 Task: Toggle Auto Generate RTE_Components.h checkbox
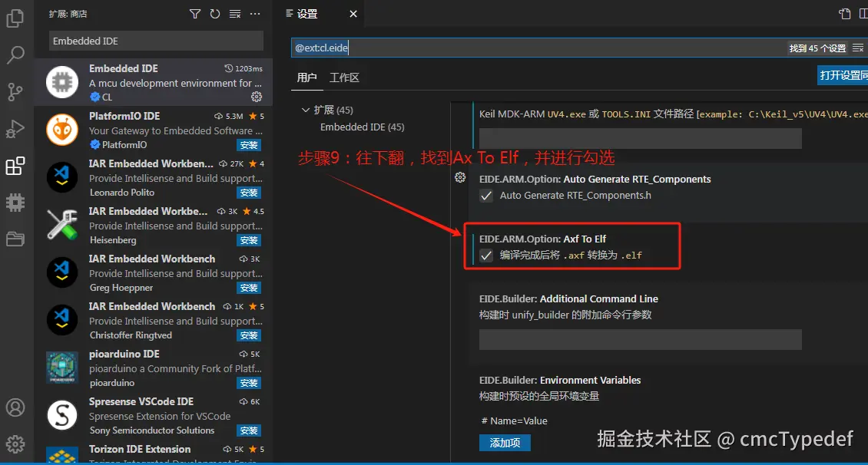click(486, 196)
